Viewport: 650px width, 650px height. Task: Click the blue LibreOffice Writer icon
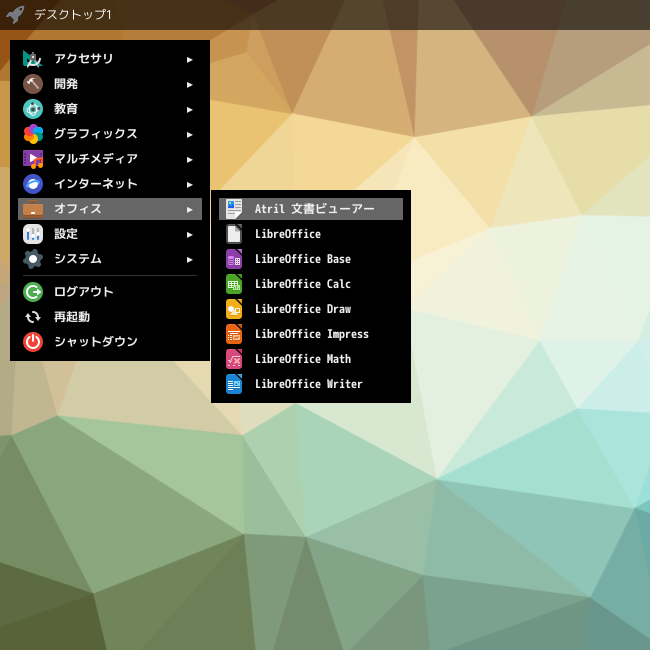coord(234,384)
